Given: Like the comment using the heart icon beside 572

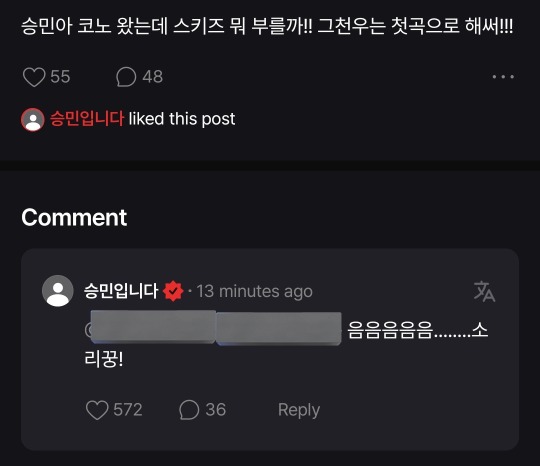Looking at the screenshot, I should pos(97,410).
